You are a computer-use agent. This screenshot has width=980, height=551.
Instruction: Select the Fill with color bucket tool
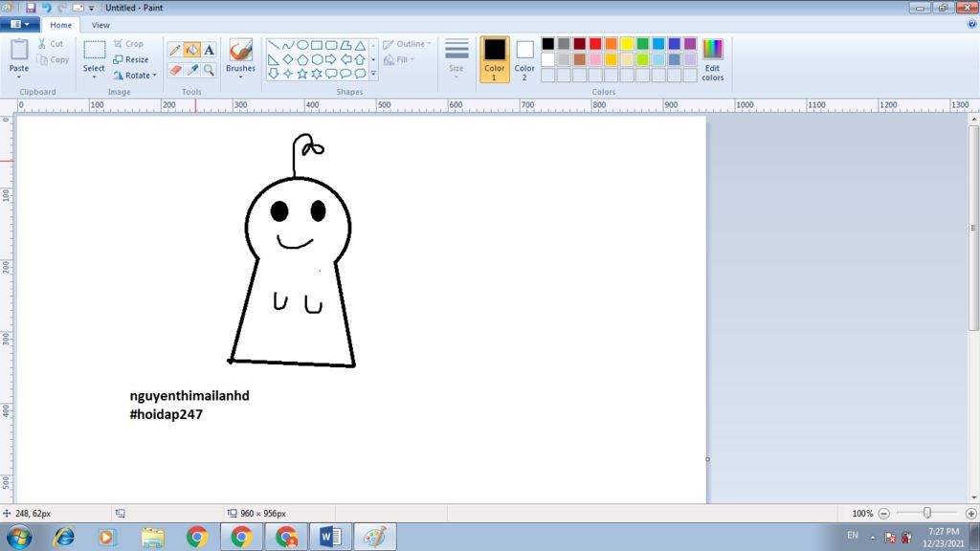[x=191, y=50]
